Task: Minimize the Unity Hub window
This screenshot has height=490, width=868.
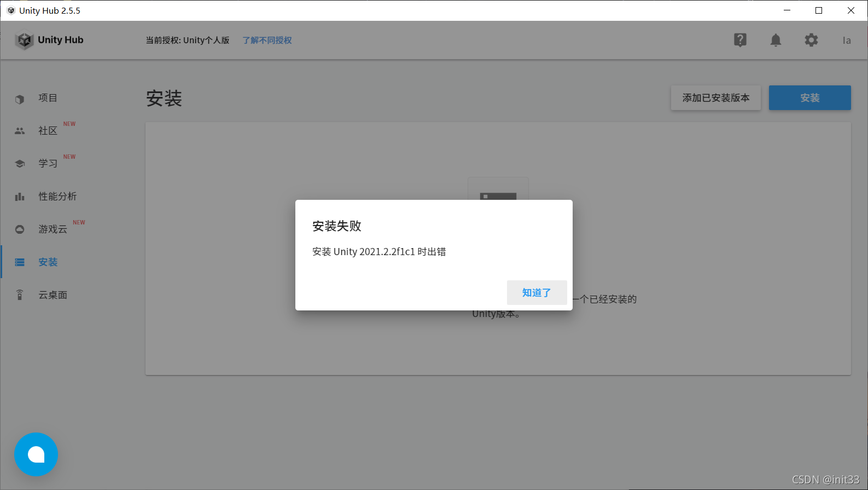Action: click(787, 10)
